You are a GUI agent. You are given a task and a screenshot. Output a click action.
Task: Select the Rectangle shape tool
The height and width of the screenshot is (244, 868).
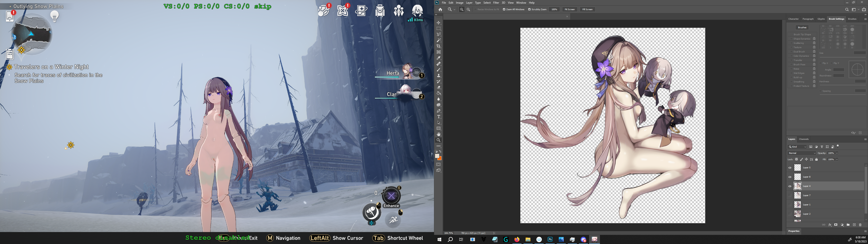tap(438, 128)
